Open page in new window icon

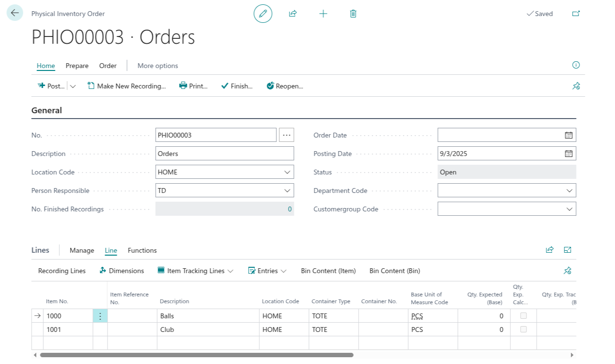(576, 14)
